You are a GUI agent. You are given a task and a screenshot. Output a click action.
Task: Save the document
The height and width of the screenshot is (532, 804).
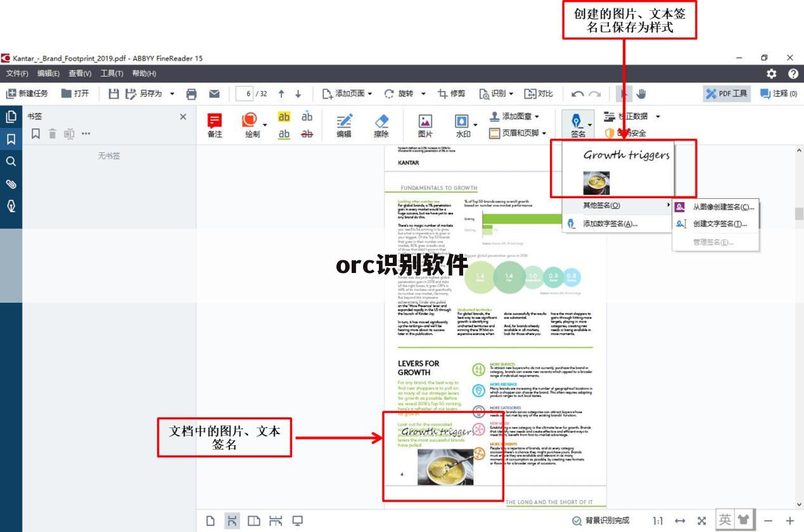(x=114, y=94)
